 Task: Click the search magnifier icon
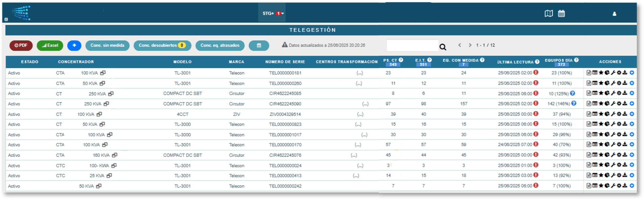pos(443,47)
